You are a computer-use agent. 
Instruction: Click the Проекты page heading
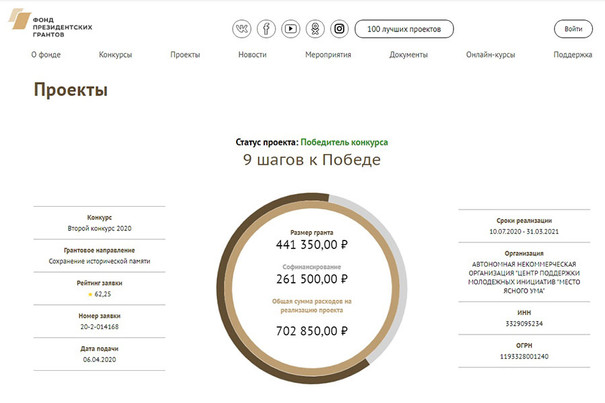[x=71, y=90]
